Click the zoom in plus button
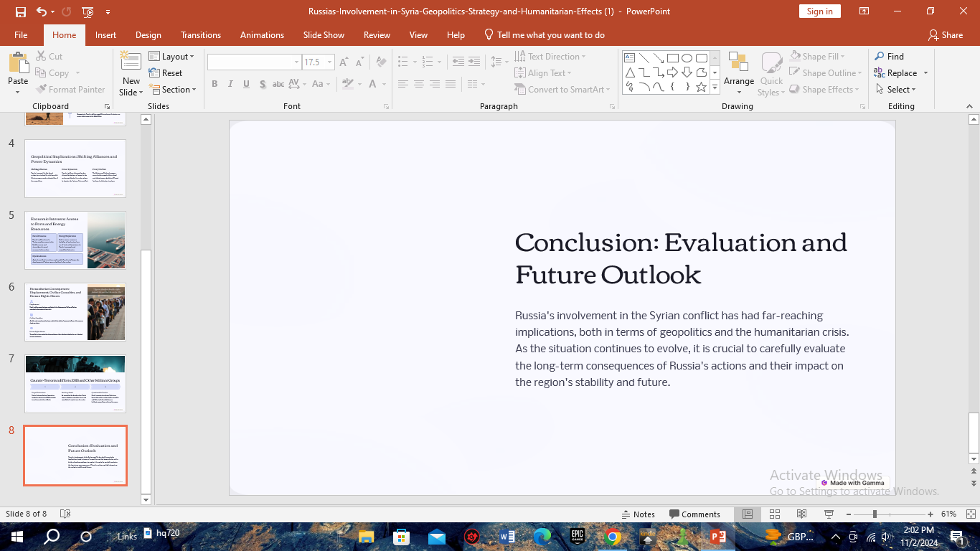980x551 pixels. point(930,514)
